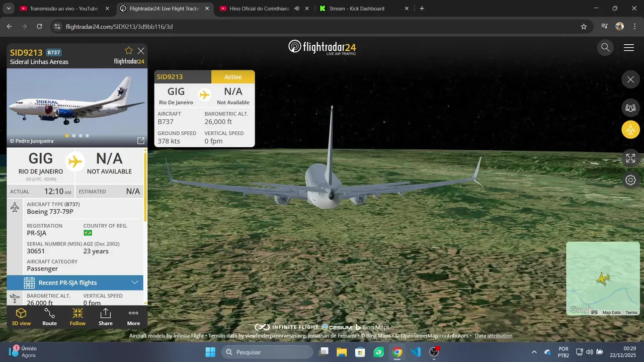644x362 pixels.
Task: Add SID9213 to favorites with star icon
Action: (x=129, y=51)
